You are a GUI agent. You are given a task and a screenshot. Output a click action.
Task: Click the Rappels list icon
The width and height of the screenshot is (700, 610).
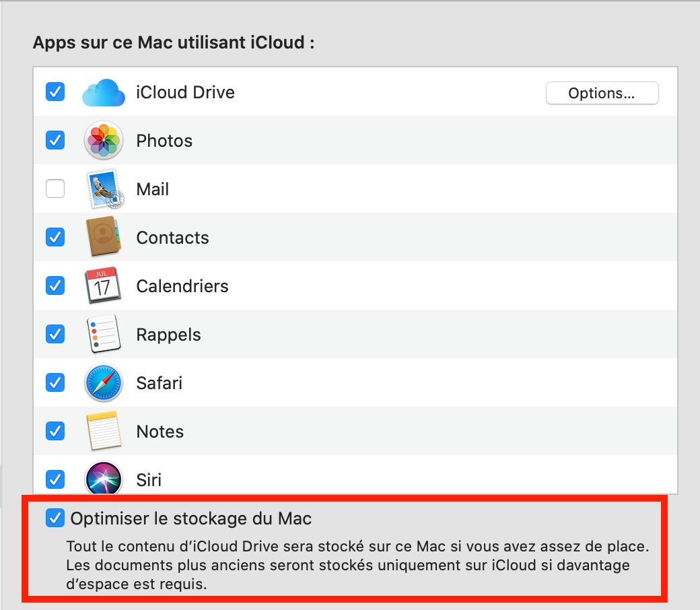[x=103, y=333]
